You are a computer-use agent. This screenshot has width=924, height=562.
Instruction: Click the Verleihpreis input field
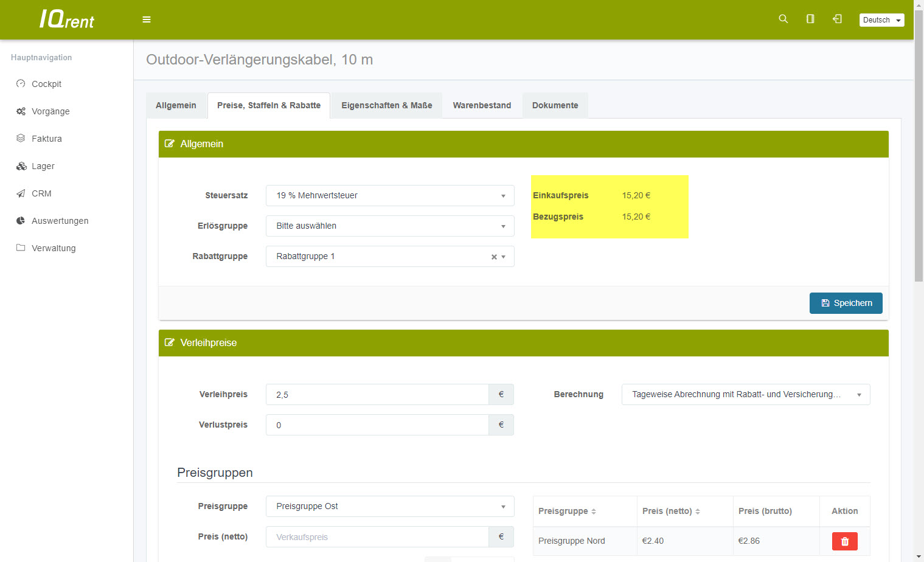pos(377,395)
